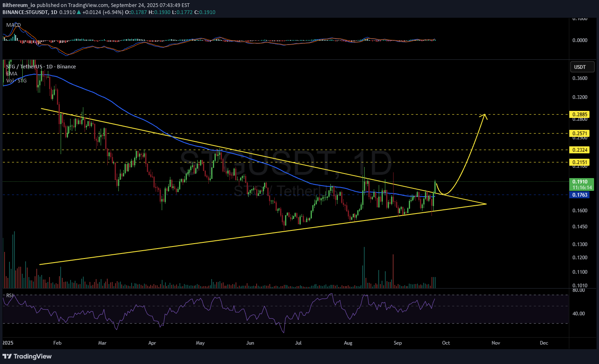The height and width of the screenshot is (364, 599).
Task: Click May on the time axis
Action: click(x=200, y=343)
